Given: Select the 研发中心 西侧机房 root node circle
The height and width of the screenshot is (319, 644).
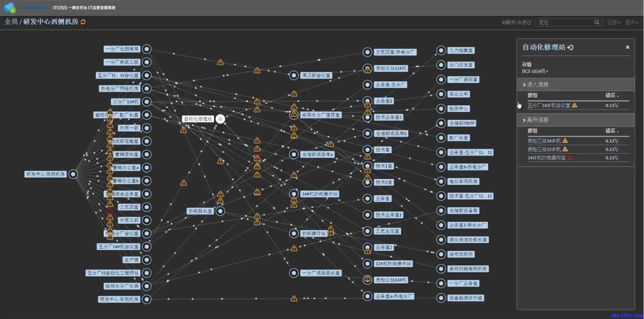Looking at the screenshot, I should click(73, 174).
